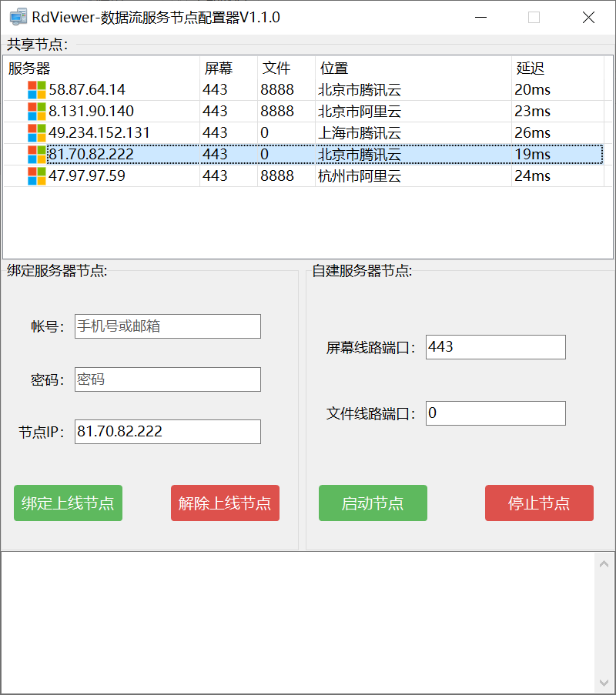Click the Windows icon beside server 8.131.90.140
The width and height of the screenshot is (616, 695).
point(36,111)
